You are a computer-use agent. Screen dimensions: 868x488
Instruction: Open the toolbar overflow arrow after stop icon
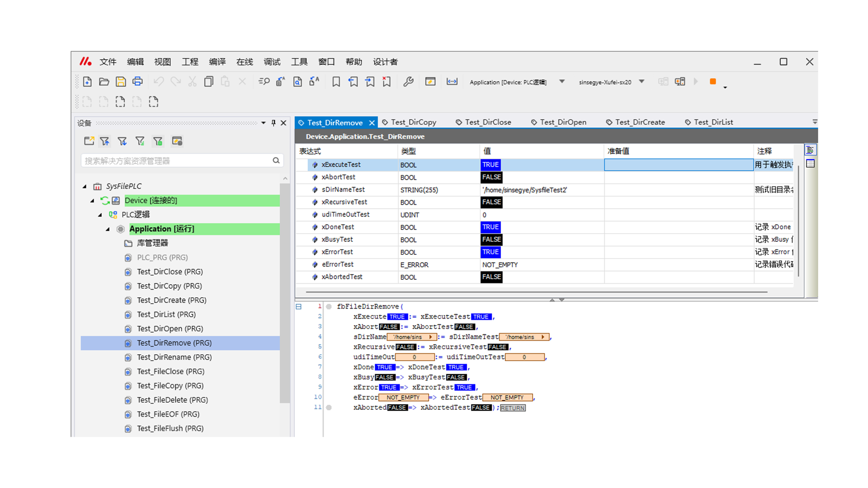[x=725, y=87]
